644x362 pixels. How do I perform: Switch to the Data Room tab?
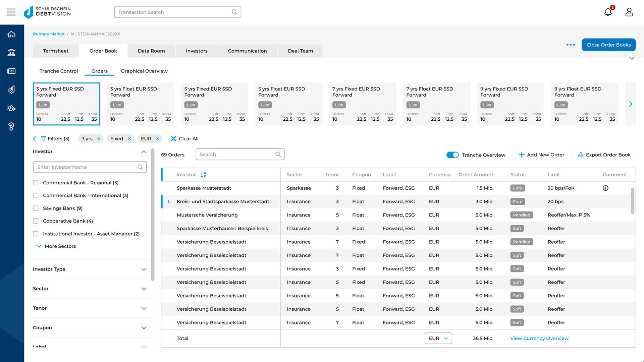click(x=151, y=51)
